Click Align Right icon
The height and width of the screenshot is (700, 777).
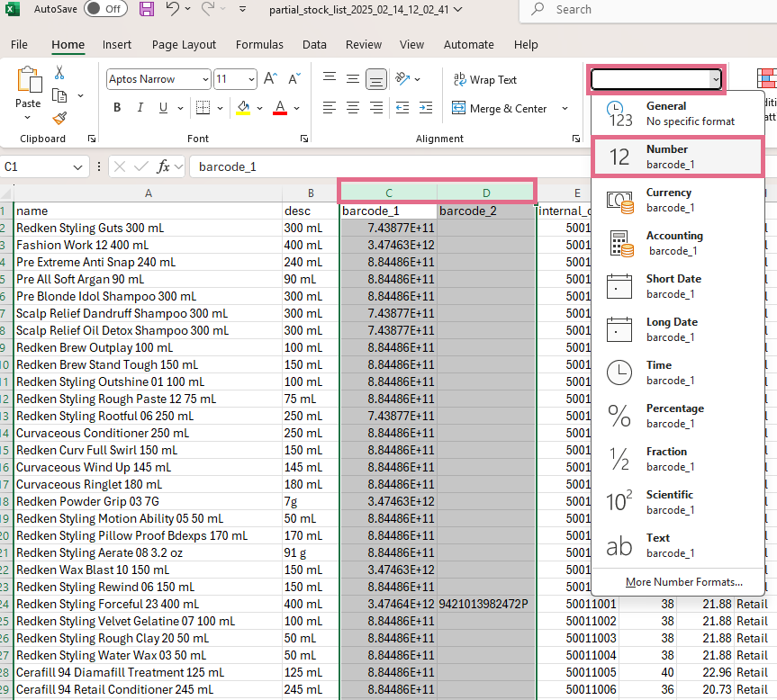click(x=376, y=107)
